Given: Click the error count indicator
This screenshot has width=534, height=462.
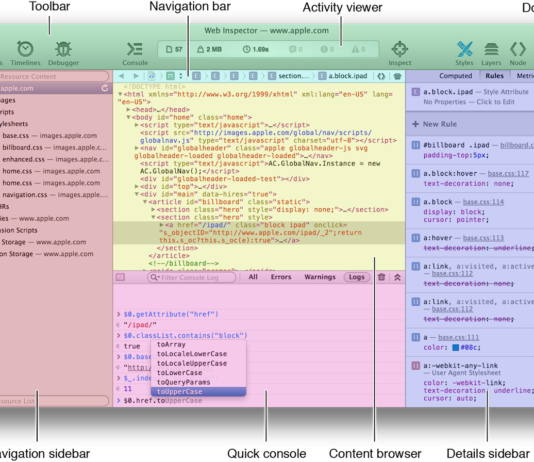Looking at the screenshot, I should [327, 49].
